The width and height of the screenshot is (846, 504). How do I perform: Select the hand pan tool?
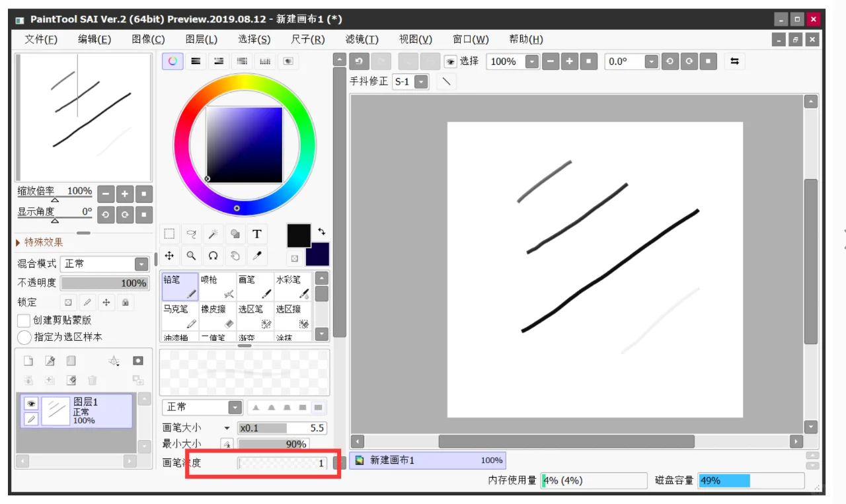click(x=235, y=256)
